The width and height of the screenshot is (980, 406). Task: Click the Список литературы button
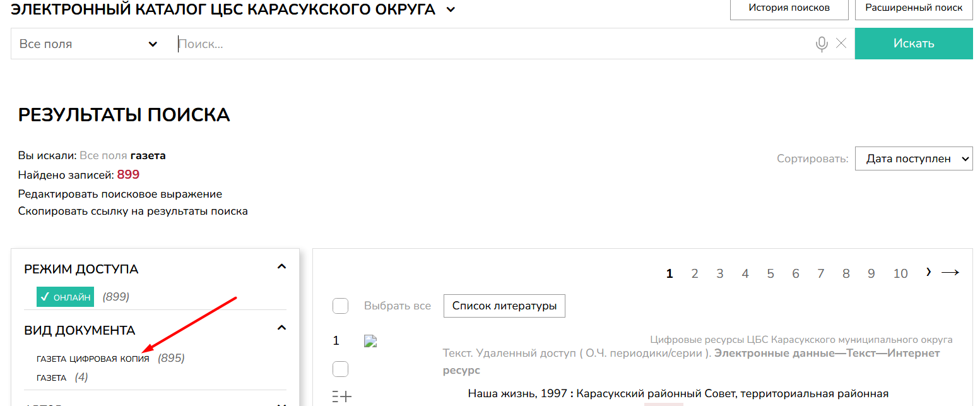[504, 306]
